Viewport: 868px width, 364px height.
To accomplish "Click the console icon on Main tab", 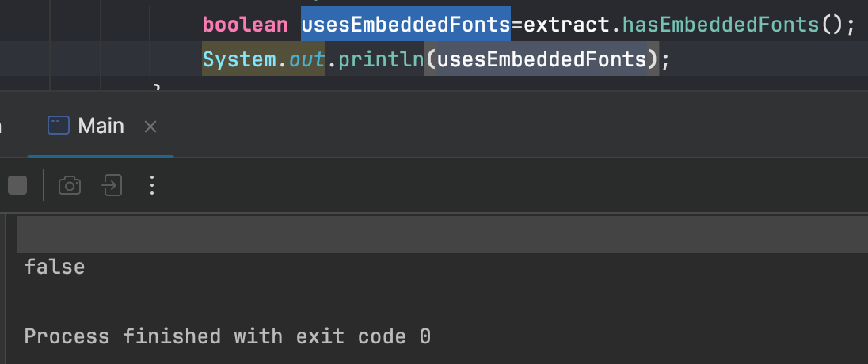I will tap(58, 126).
